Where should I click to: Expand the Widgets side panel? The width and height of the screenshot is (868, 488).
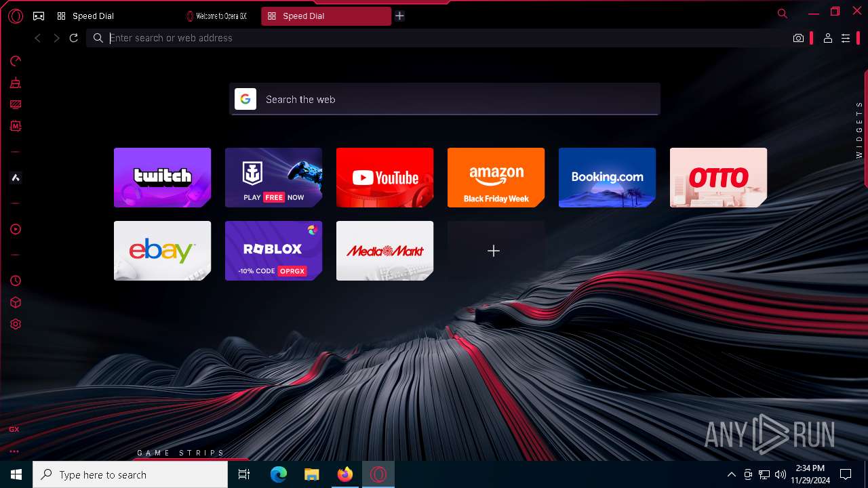coord(859,129)
